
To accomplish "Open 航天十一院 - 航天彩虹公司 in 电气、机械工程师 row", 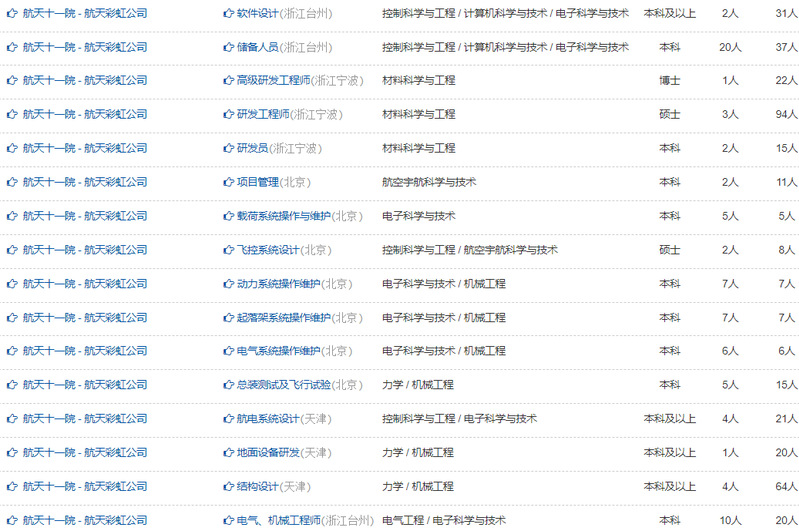I will 85,520.
